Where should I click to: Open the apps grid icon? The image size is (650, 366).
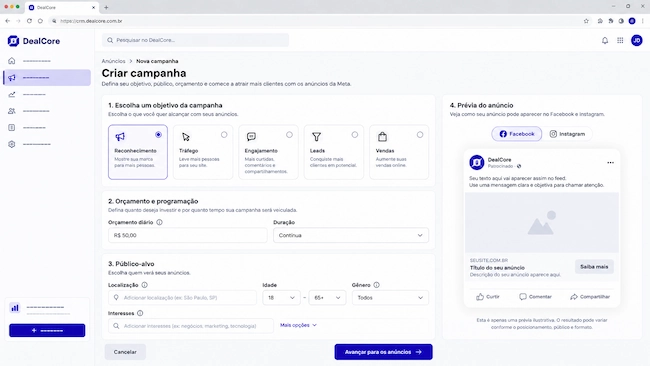(x=620, y=40)
